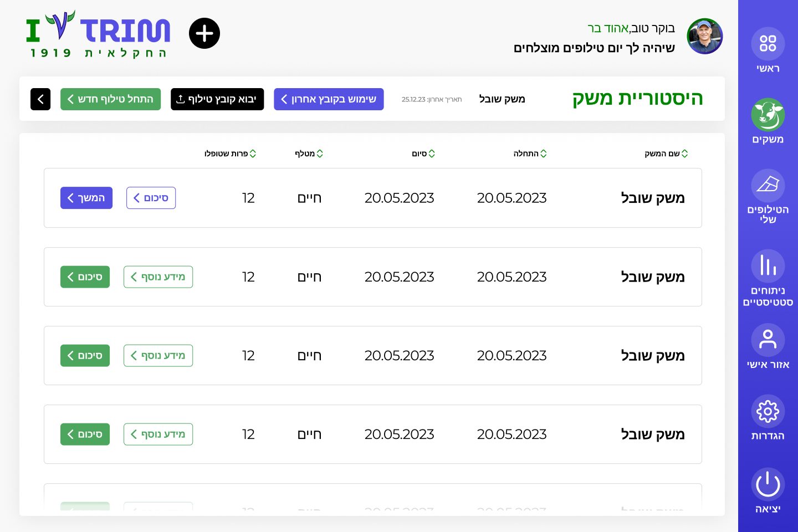Click the user name אהוד בר
This screenshot has width=798, height=532.
(x=608, y=28)
